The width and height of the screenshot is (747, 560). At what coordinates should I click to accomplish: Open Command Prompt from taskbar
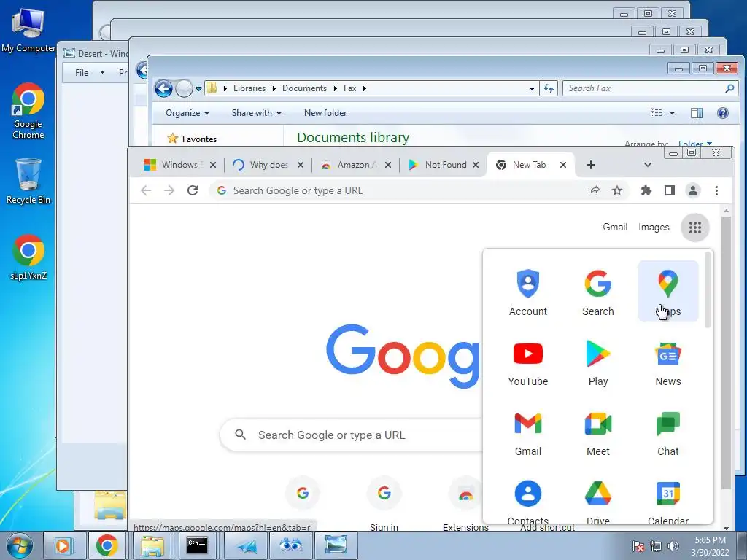pyautogui.click(x=197, y=545)
